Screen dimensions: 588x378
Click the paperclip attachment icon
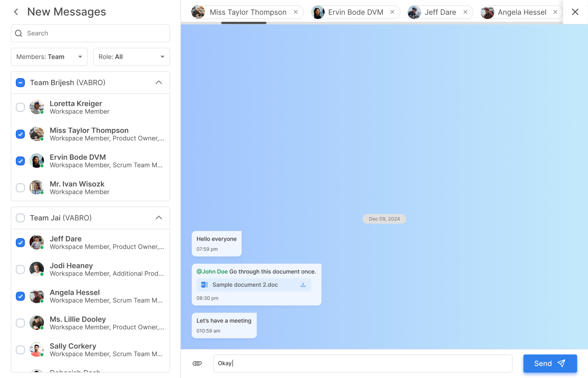coord(197,363)
